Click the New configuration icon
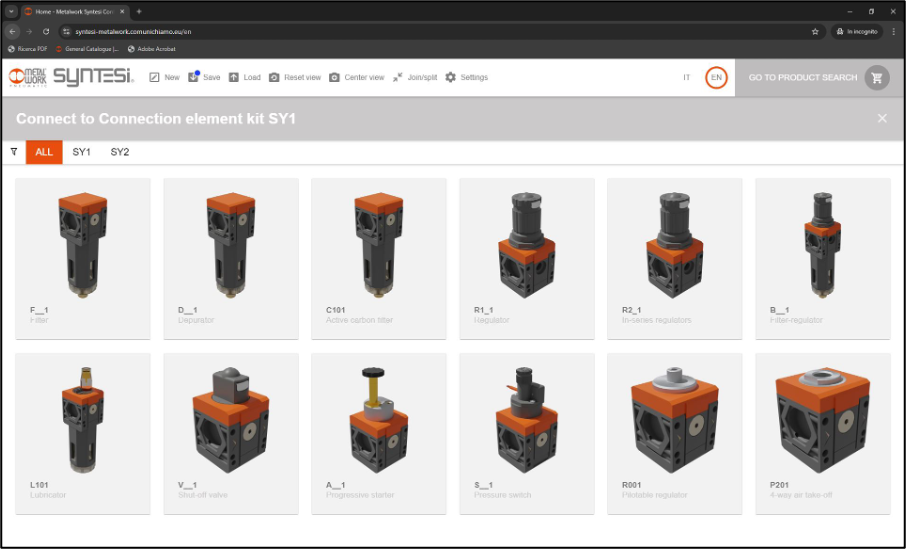This screenshot has height=550, width=906. 154,77
